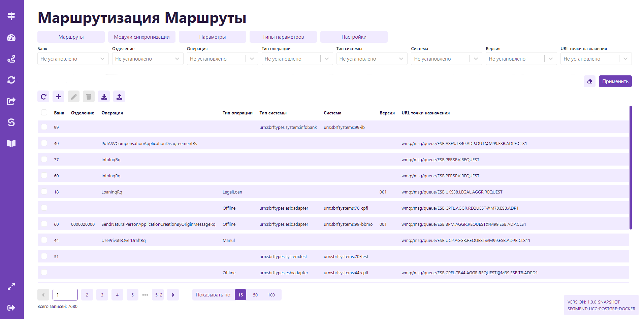This screenshot has height=319, width=644.
Task: Expand the Банк filter dropdown
Action: tap(102, 59)
